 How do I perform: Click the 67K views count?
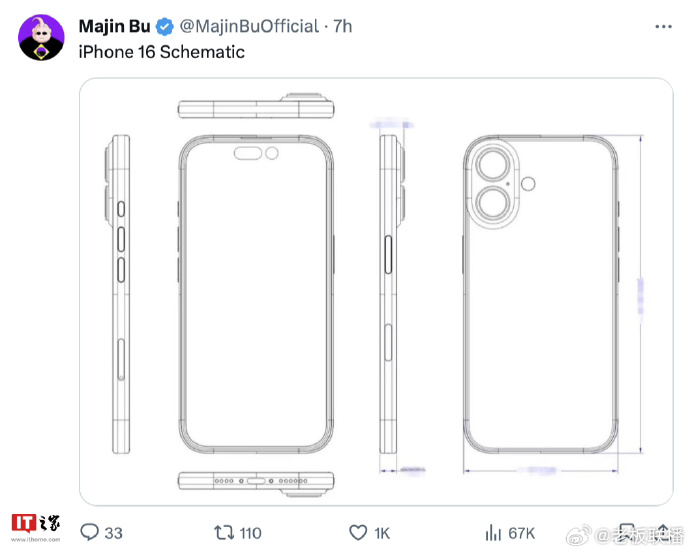coord(522,533)
